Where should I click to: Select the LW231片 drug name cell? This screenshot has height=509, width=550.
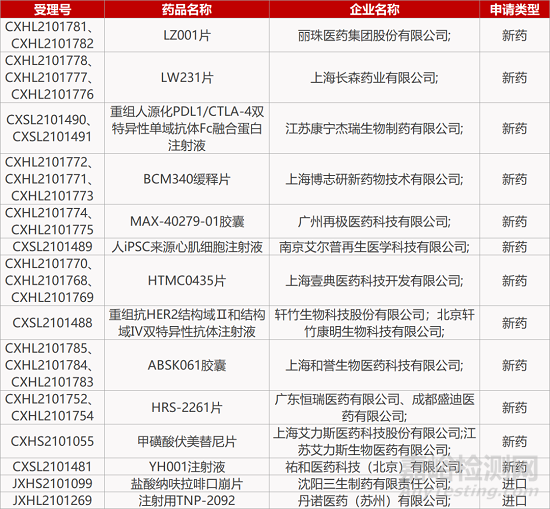coord(187,78)
